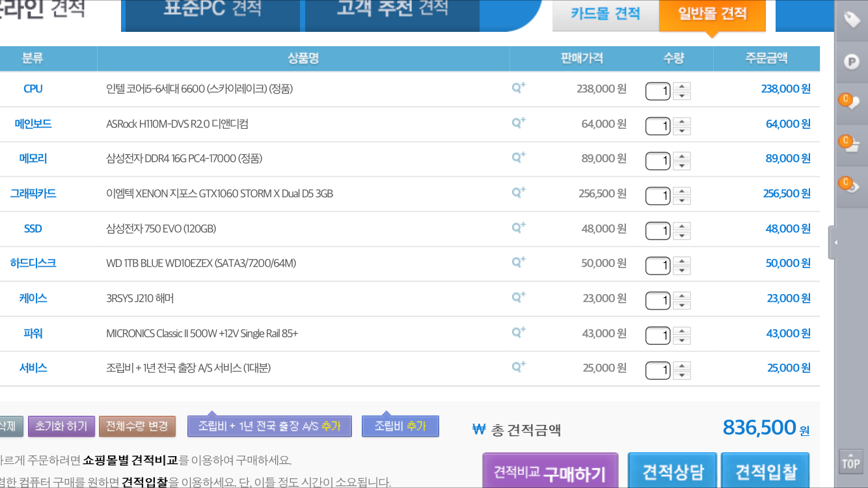Click the circled P icon in sidebar
This screenshot has height=488, width=868.
[851, 62]
